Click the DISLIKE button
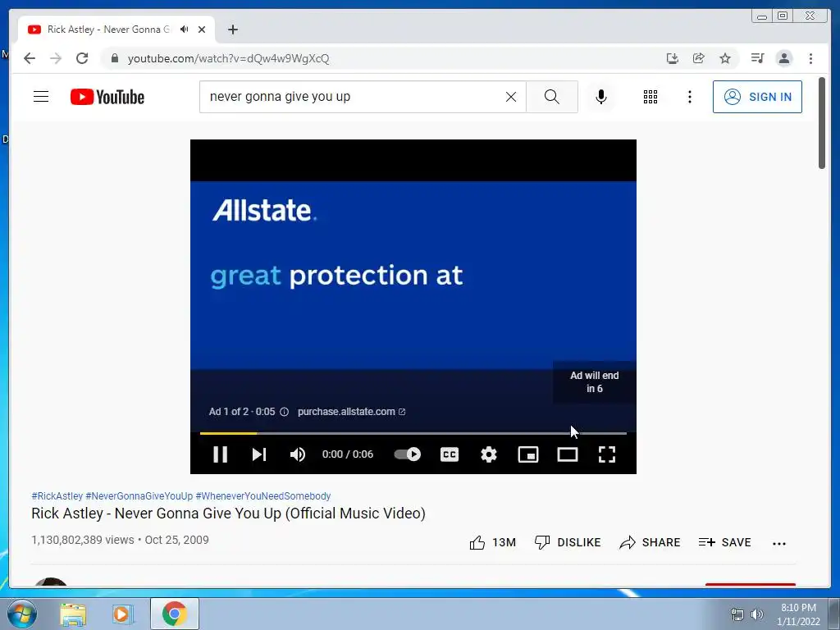The width and height of the screenshot is (840, 630). pyautogui.click(x=568, y=542)
